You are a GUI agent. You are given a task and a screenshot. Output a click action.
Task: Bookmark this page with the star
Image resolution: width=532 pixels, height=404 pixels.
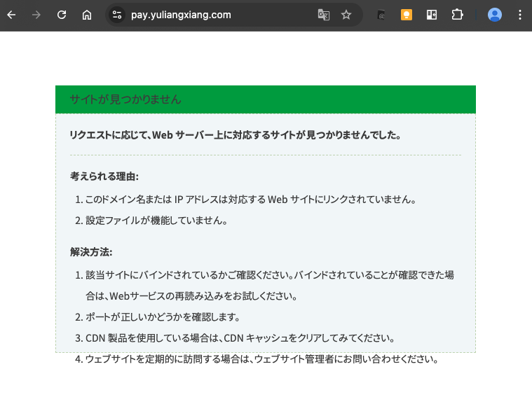tap(346, 15)
